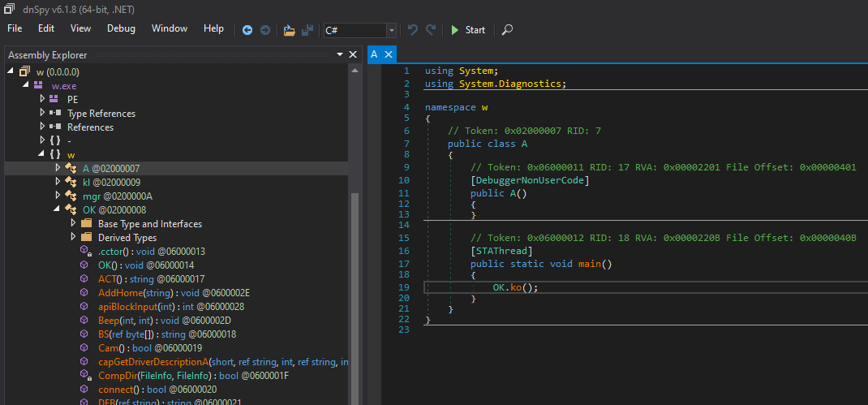Click the Navigate Backward arrow icon

click(248, 30)
